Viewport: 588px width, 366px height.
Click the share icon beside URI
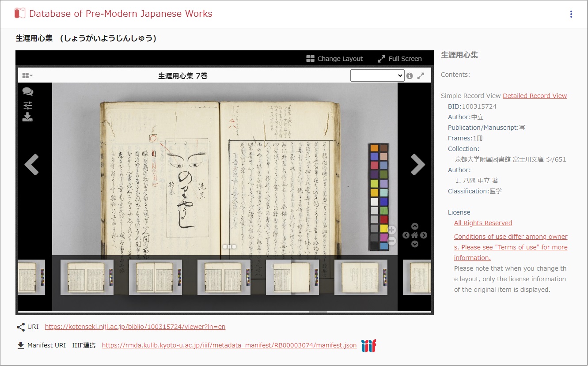click(x=21, y=327)
